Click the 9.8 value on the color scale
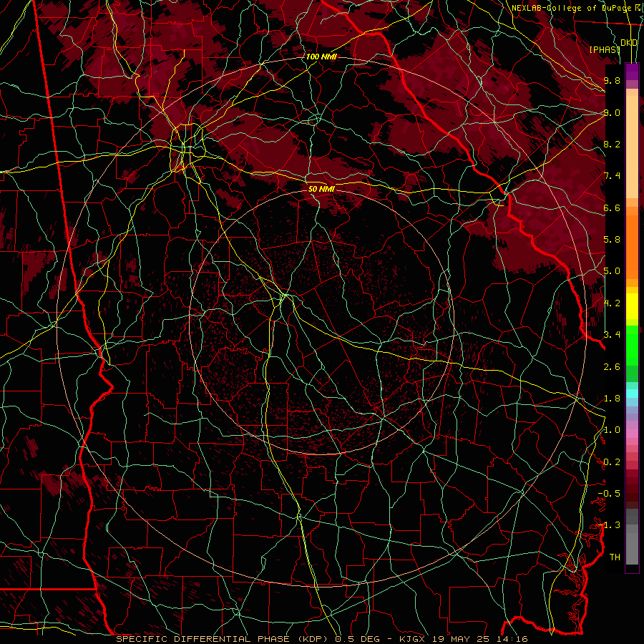Image resolution: width=644 pixels, height=644 pixels. (x=612, y=80)
